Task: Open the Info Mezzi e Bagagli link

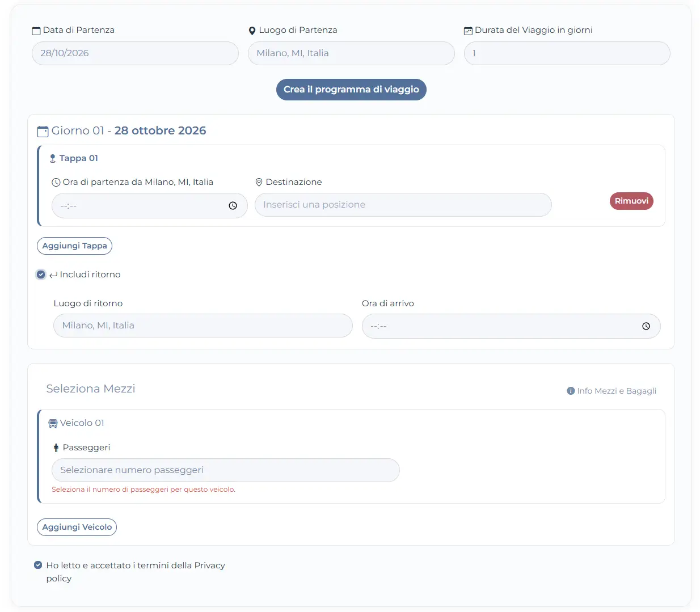Action: coord(612,391)
